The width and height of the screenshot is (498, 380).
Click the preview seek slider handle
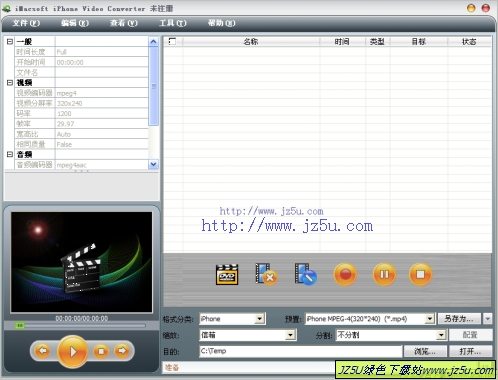pos(20,325)
